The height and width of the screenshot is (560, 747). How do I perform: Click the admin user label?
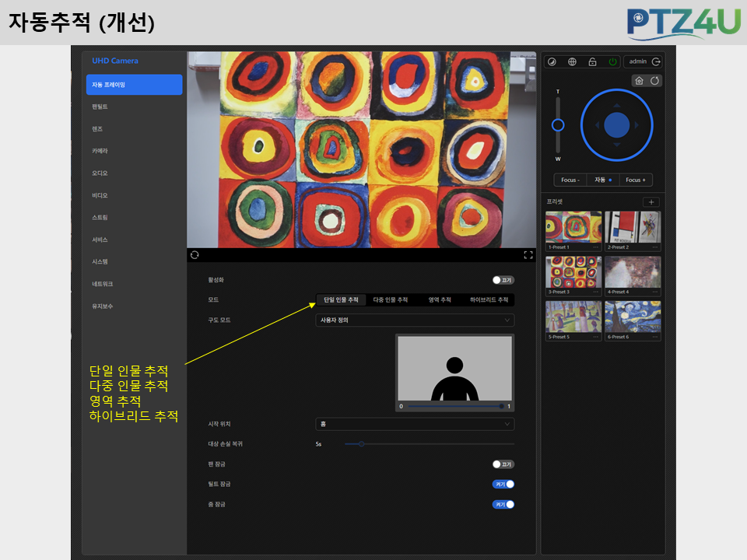coord(637,61)
